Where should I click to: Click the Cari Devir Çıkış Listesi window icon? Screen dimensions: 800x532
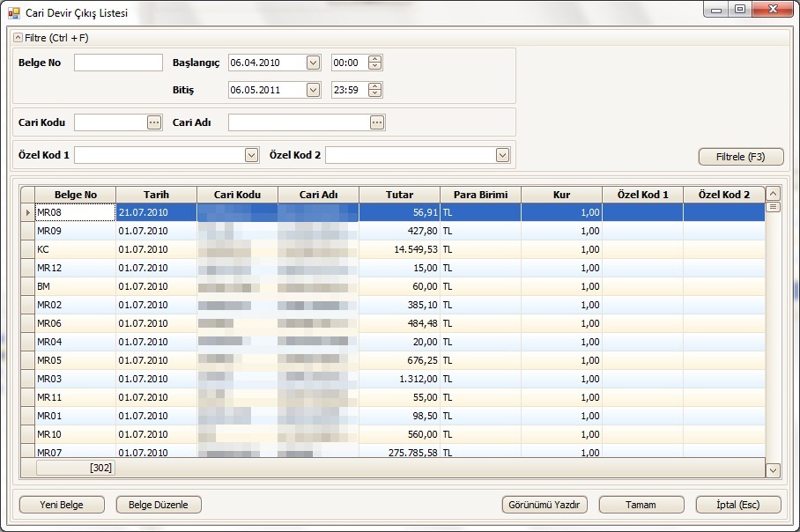(13, 12)
